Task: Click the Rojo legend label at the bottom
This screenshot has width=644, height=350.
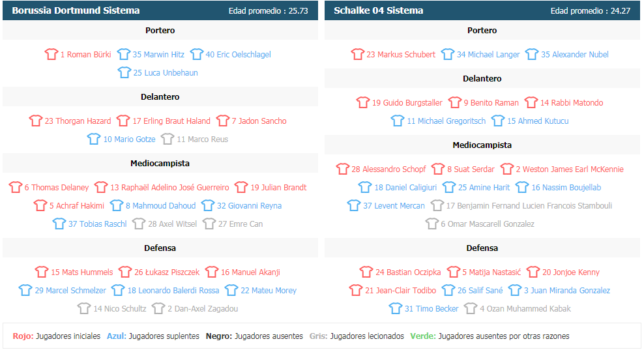Action: [x=23, y=336]
